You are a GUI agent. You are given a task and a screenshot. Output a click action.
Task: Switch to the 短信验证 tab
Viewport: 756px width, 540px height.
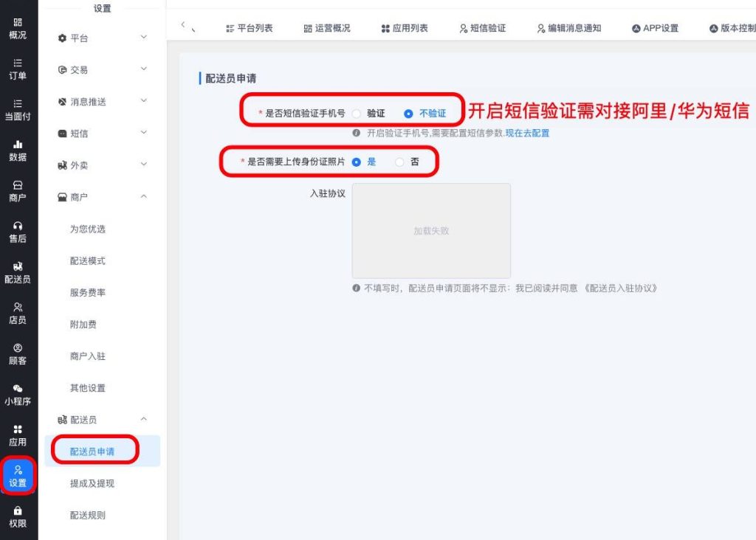coord(483,29)
